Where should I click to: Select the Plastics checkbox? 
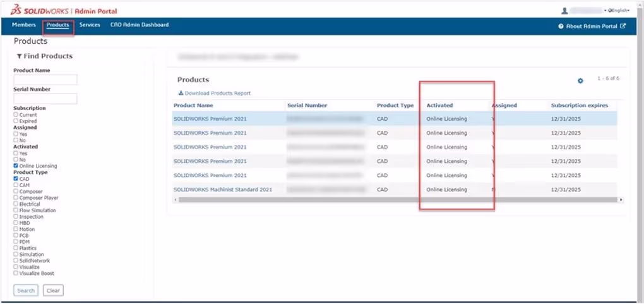coord(16,248)
